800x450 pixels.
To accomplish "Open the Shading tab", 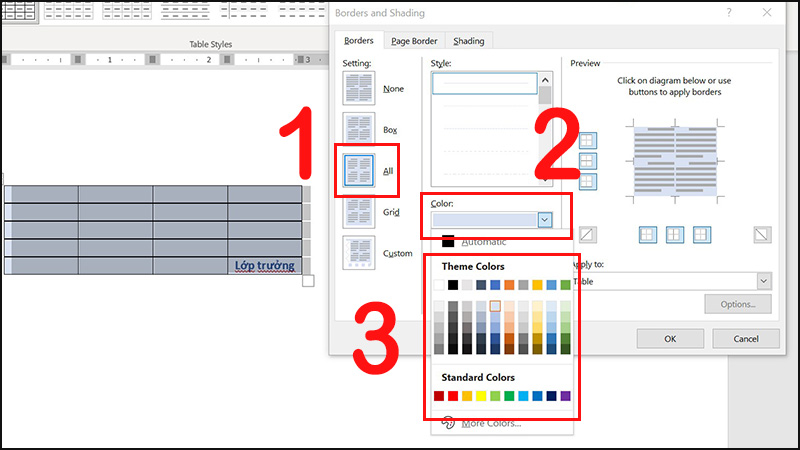I will coord(468,41).
